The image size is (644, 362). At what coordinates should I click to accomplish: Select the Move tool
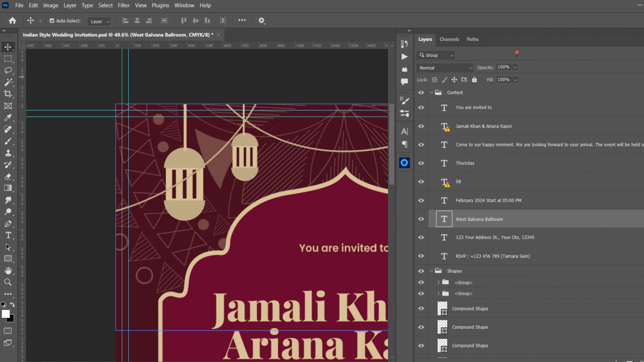[x=8, y=47]
